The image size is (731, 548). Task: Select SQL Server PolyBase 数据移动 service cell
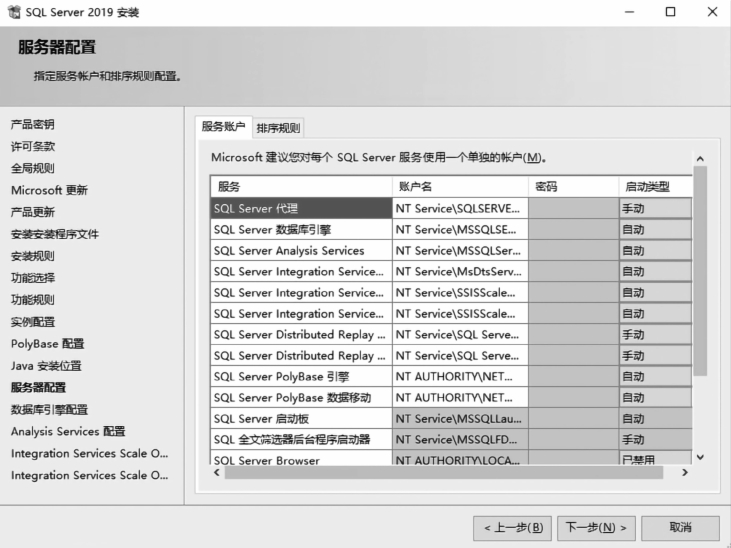(301, 397)
